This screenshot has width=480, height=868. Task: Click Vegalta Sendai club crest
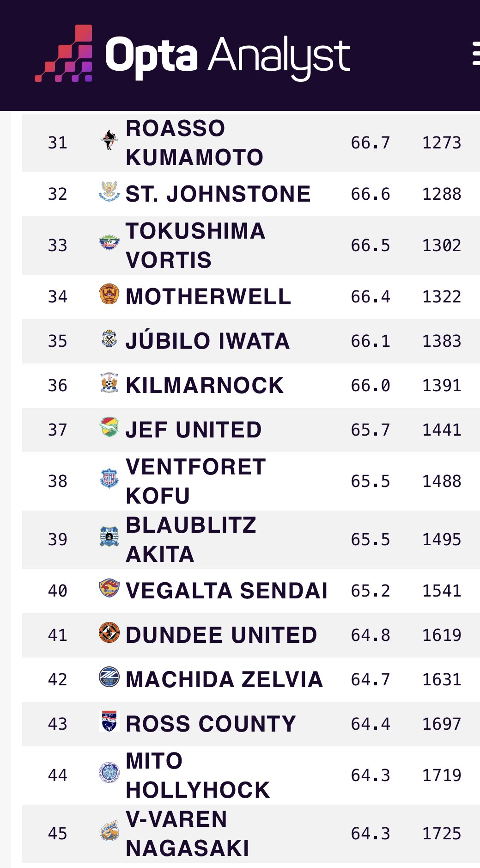click(109, 589)
